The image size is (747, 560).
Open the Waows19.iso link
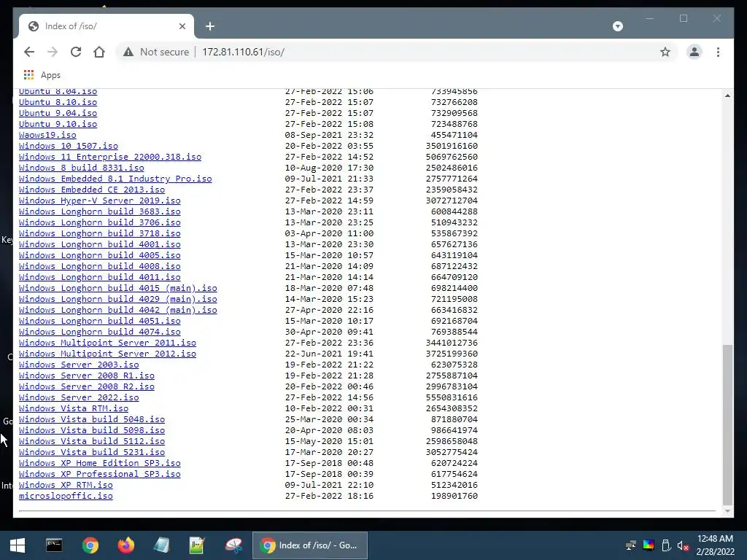coord(47,135)
